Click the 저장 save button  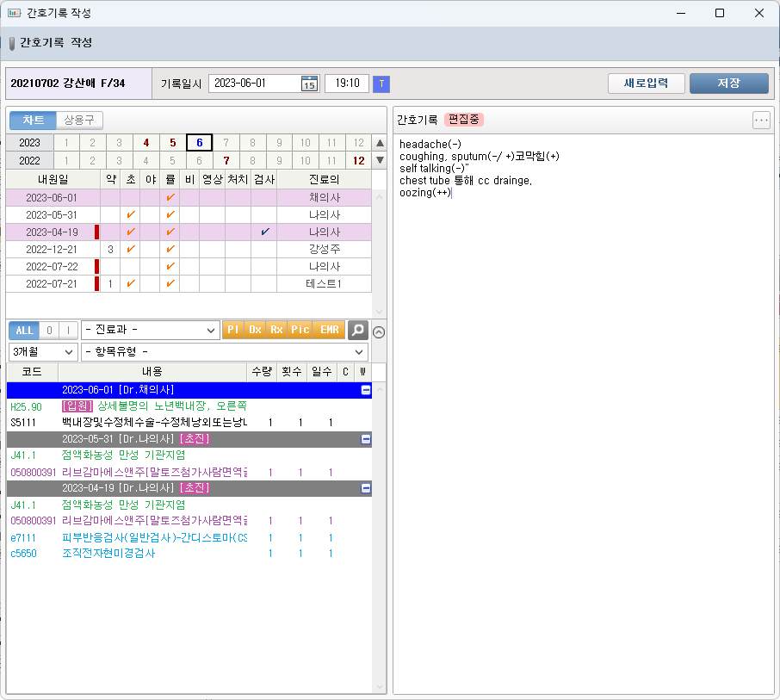click(x=728, y=83)
